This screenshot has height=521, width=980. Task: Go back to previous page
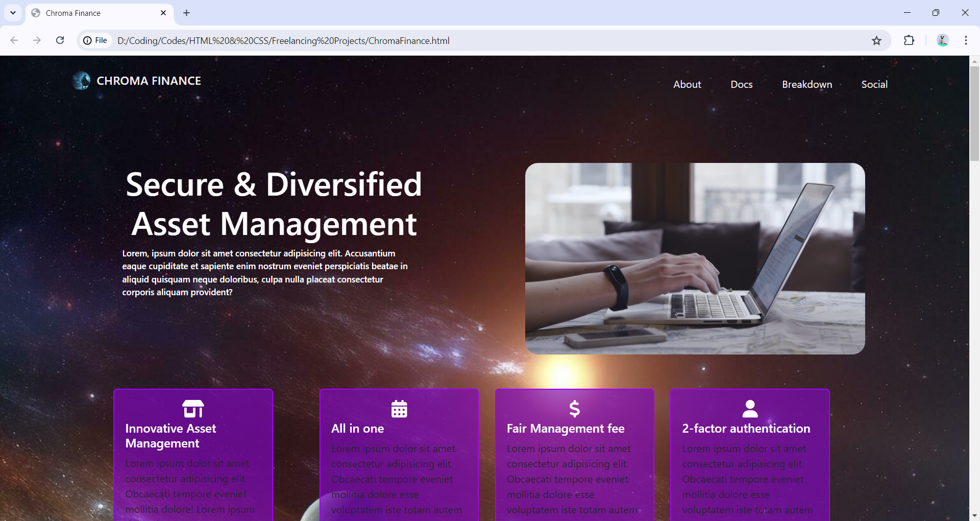(x=14, y=40)
